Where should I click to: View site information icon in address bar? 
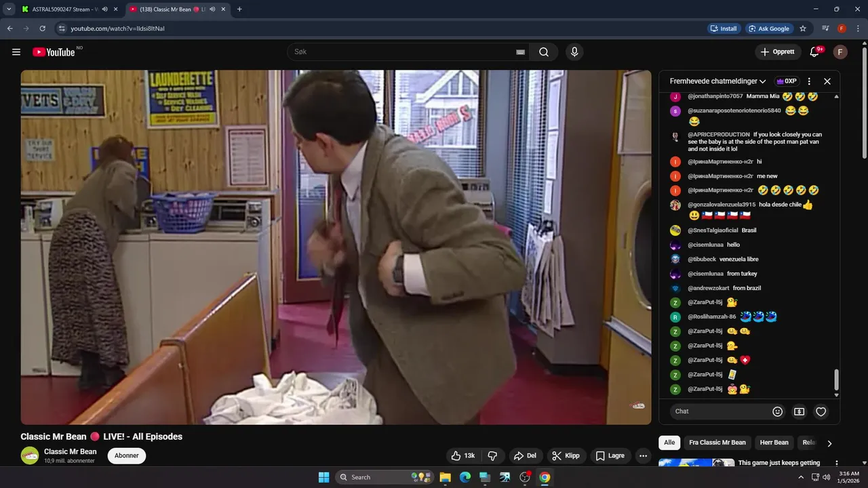point(62,28)
